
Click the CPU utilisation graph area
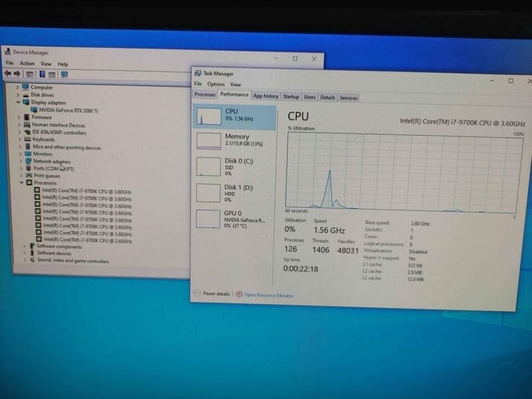click(404, 172)
